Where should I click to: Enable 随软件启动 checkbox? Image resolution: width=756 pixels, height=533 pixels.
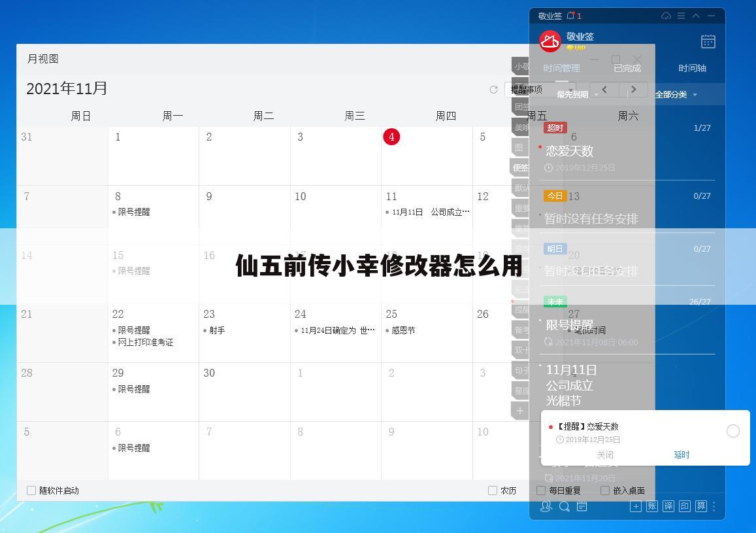click(x=31, y=490)
